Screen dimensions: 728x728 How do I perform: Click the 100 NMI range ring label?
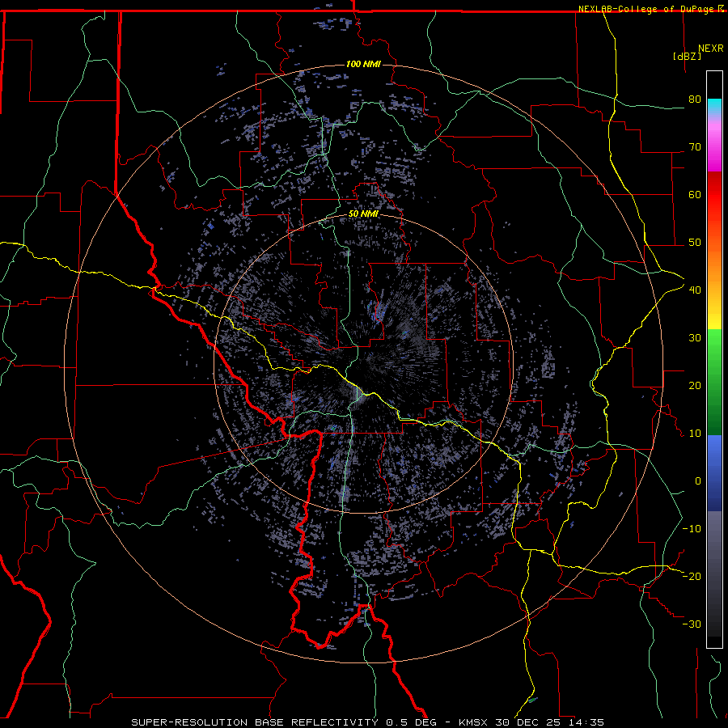tap(363, 64)
